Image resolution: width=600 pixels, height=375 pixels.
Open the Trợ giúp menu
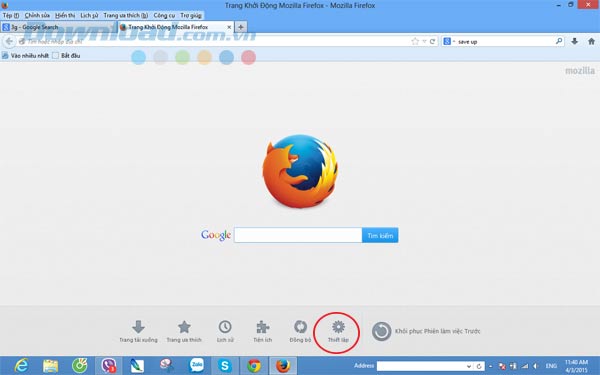click(x=191, y=15)
